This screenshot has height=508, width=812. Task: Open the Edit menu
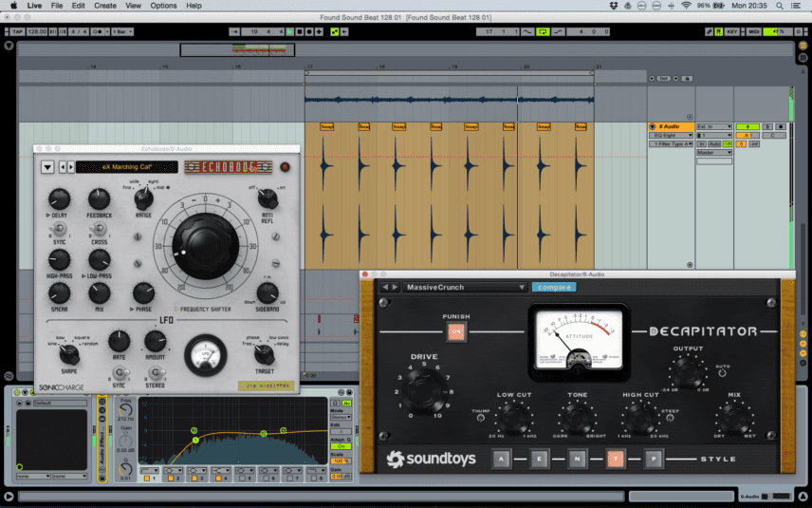(78, 6)
